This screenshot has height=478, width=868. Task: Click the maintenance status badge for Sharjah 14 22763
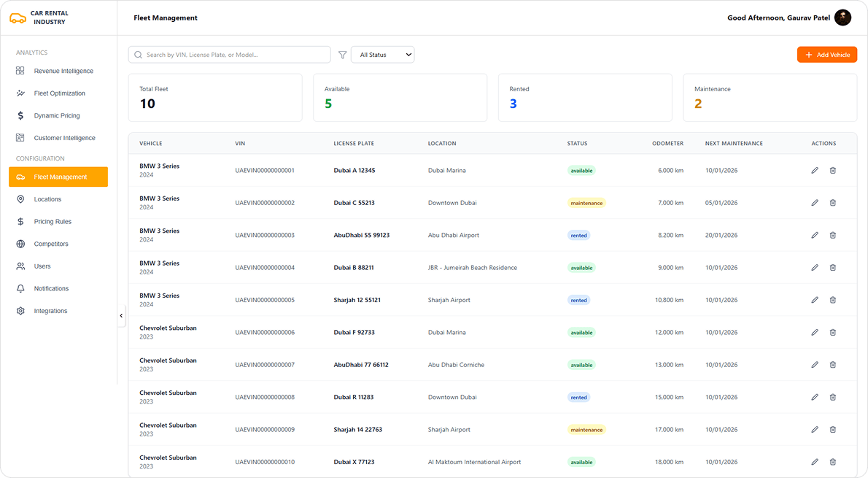pos(586,430)
